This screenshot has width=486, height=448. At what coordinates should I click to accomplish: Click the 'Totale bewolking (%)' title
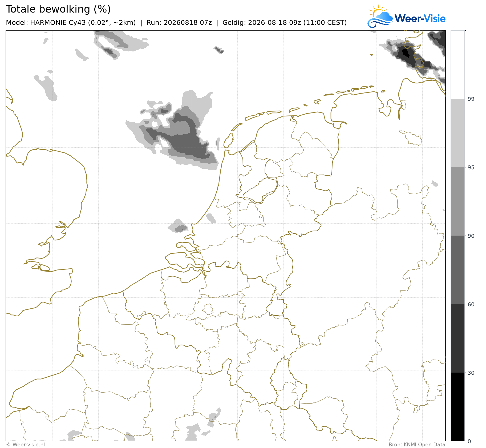(x=58, y=9)
